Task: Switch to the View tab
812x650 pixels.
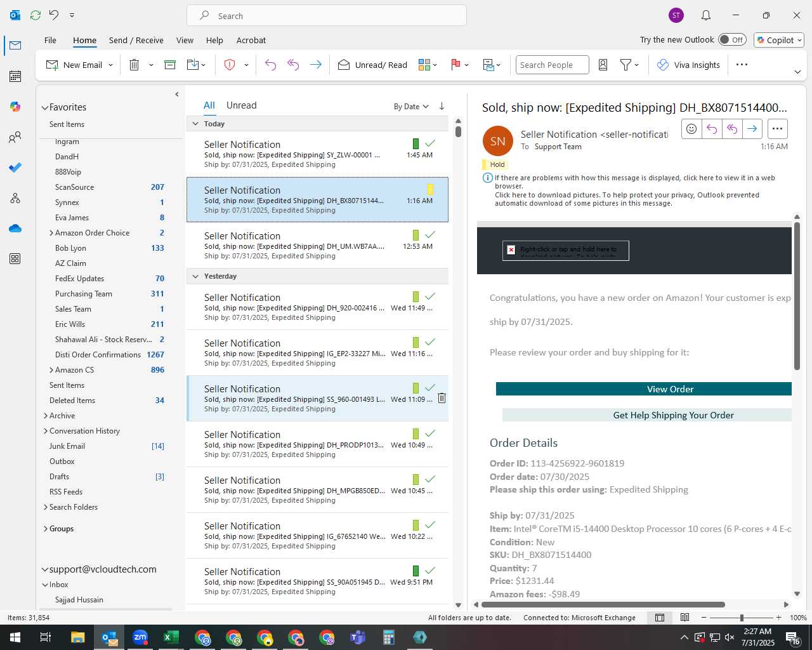Action: click(185, 40)
